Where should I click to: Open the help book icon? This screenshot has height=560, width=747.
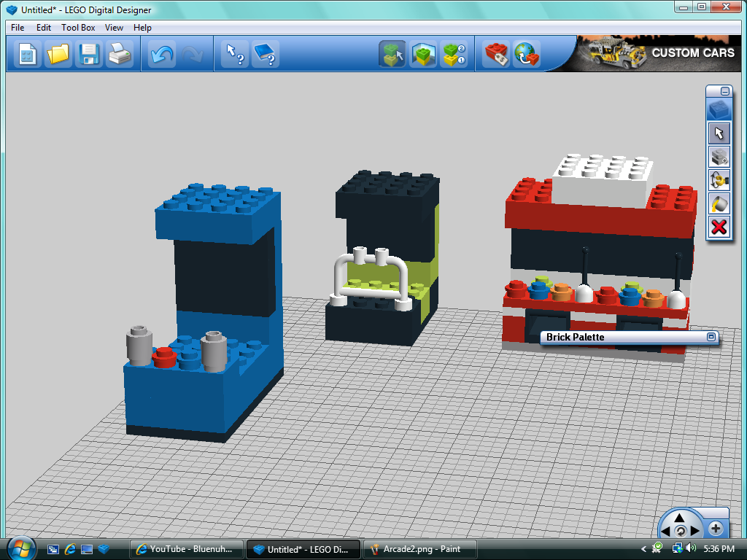266,54
